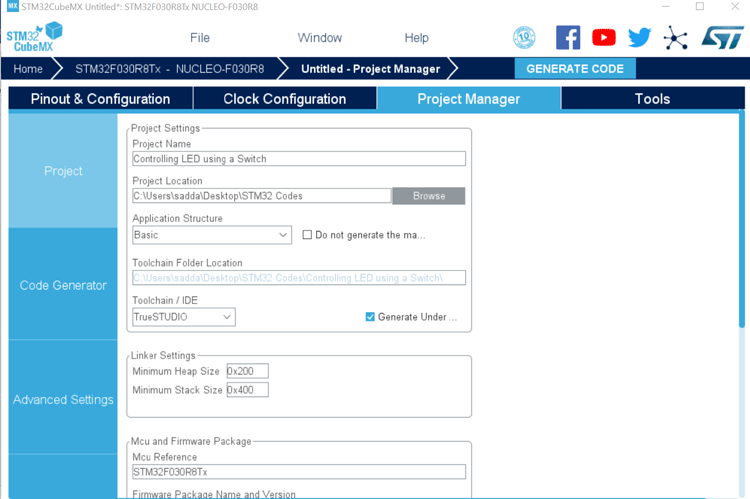Uncheck the Generate Under Root checkbox
This screenshot has height=499, width=750.
[370, 317]
